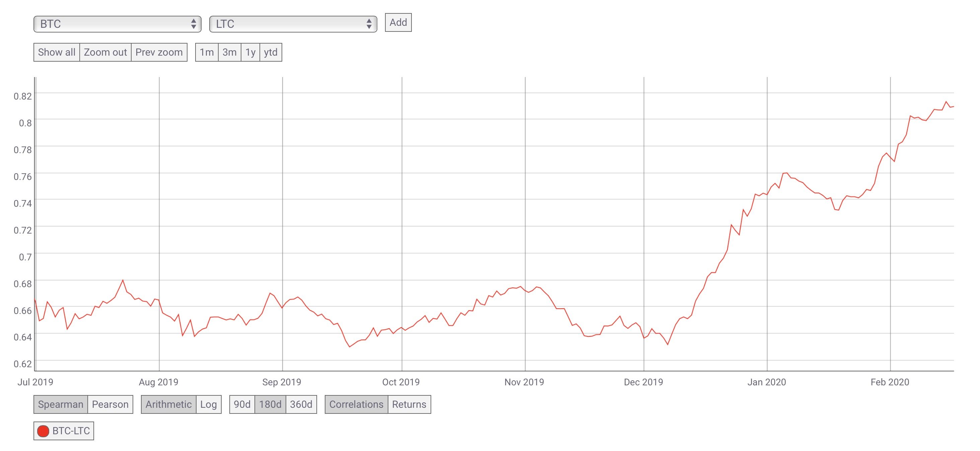
Task: Click the 0.8 y-axis value
Action: 25,123
